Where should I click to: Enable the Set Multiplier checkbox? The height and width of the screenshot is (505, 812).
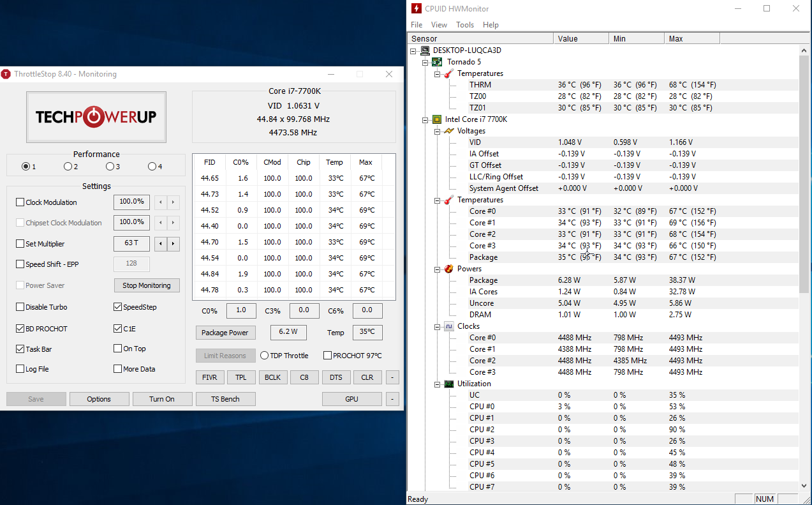pos(20,244)
